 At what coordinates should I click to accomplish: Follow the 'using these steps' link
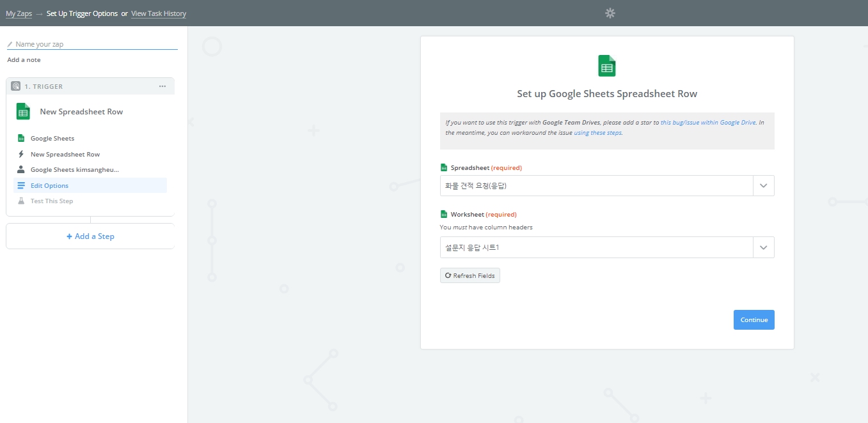597,133
